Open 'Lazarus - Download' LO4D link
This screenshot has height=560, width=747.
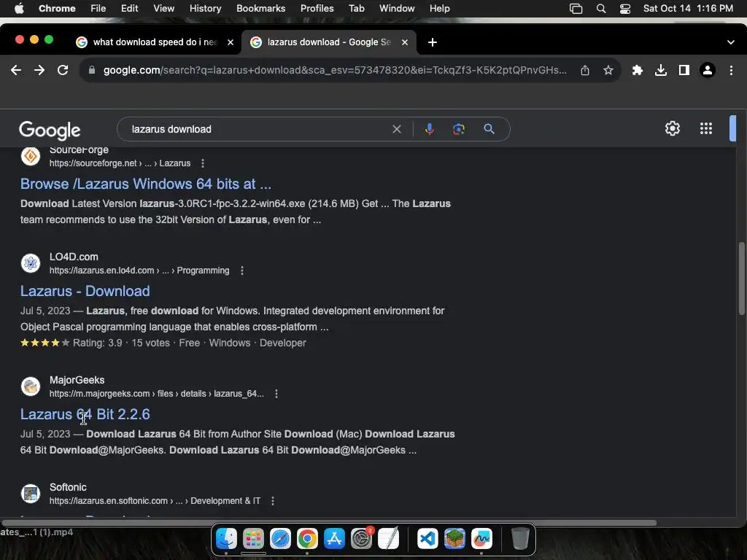coord(85,291)
